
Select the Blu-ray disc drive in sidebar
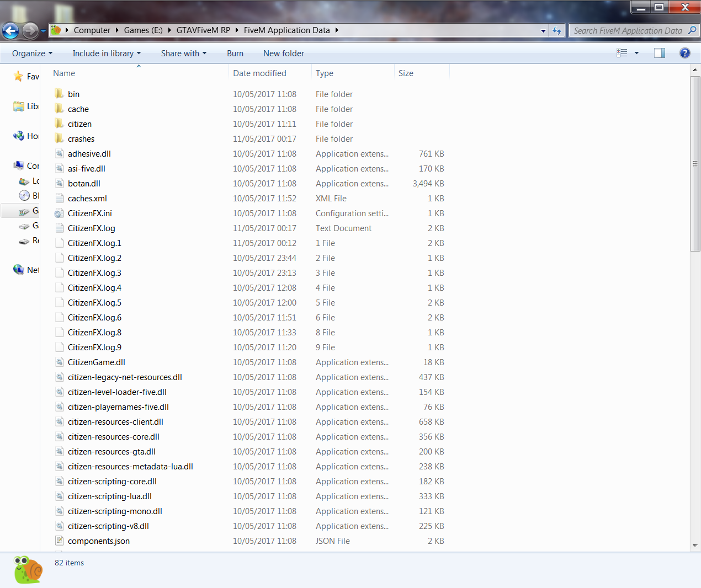click(x=24, y=195)
